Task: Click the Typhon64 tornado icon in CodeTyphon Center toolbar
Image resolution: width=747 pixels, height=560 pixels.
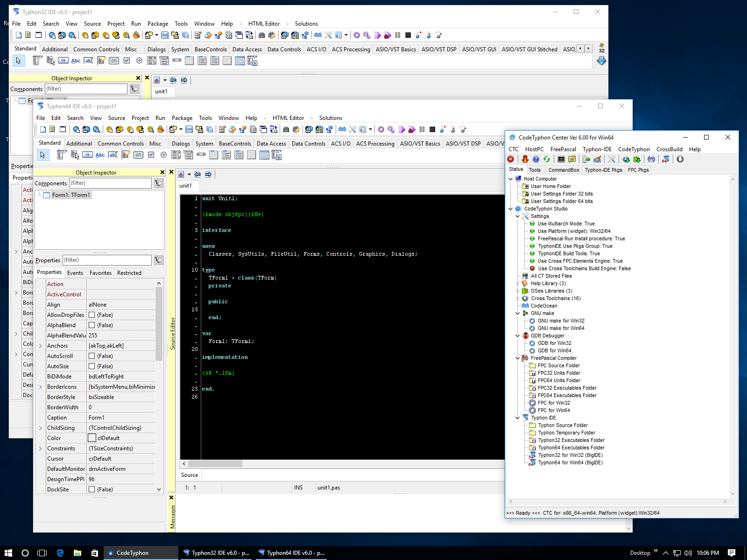Action: click(666, 160)
